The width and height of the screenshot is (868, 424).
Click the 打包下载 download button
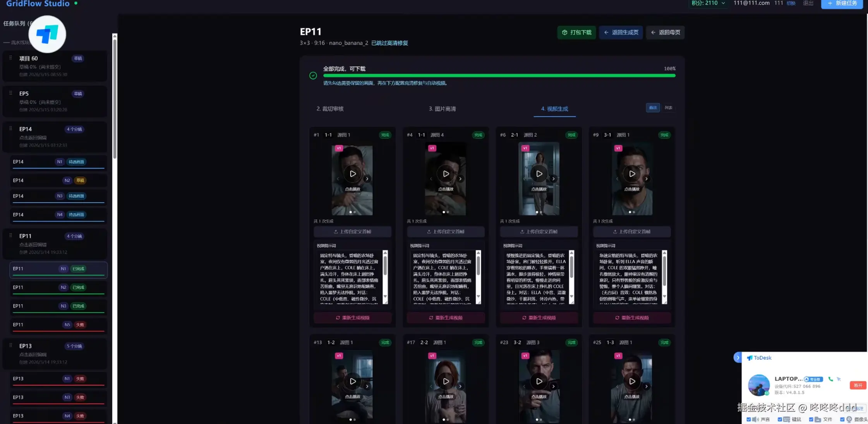(x=576, y=33)
